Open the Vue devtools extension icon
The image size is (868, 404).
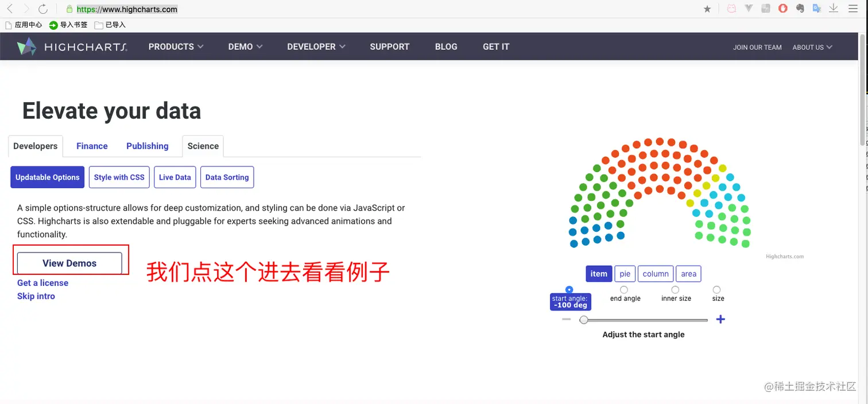point(749,9)
